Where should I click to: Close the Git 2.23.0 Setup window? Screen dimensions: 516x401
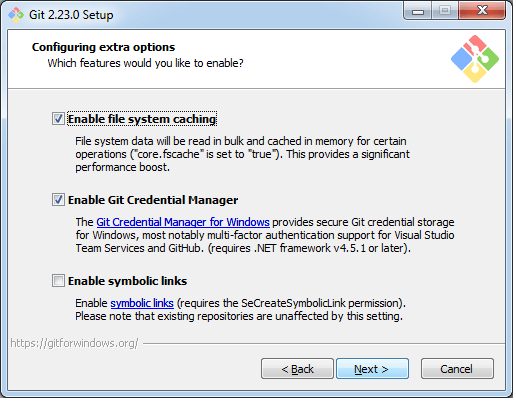pyautogui.click(x=482, y=11)
